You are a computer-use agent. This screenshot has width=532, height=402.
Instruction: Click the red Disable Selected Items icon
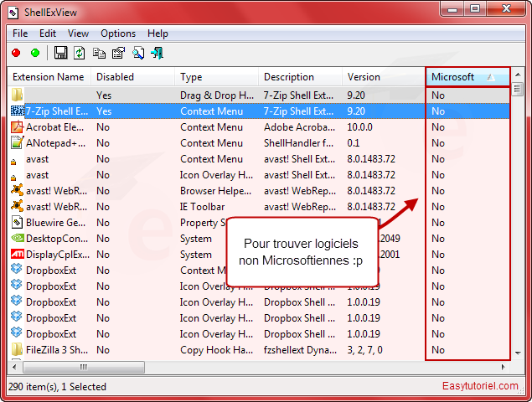pyautogui.click(x=16, y=53)
